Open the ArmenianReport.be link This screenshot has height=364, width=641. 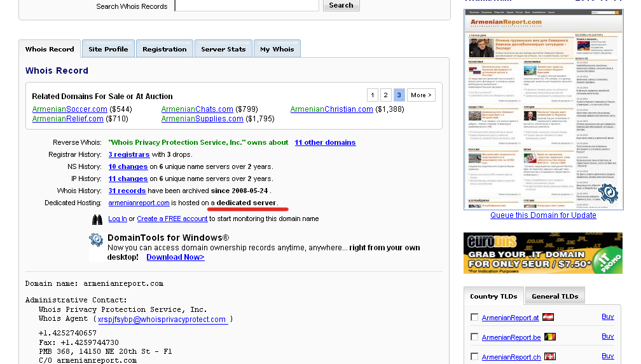(511, 337)
